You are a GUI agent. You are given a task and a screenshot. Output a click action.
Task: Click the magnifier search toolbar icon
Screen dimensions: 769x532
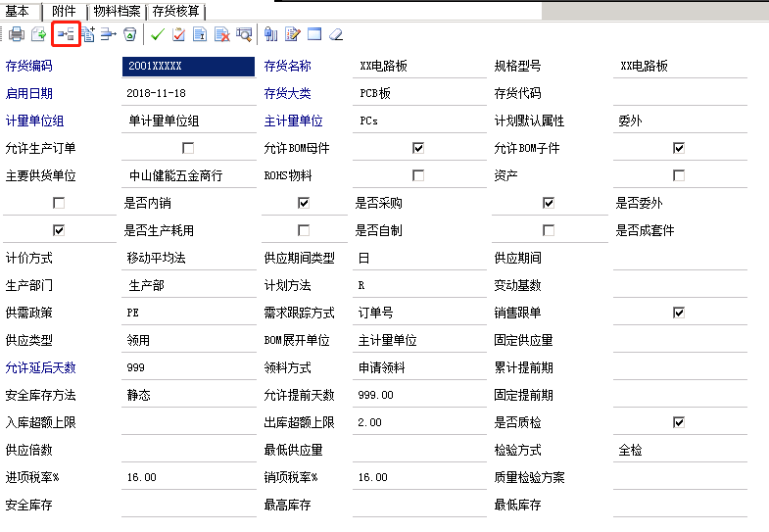click(244, 34)
